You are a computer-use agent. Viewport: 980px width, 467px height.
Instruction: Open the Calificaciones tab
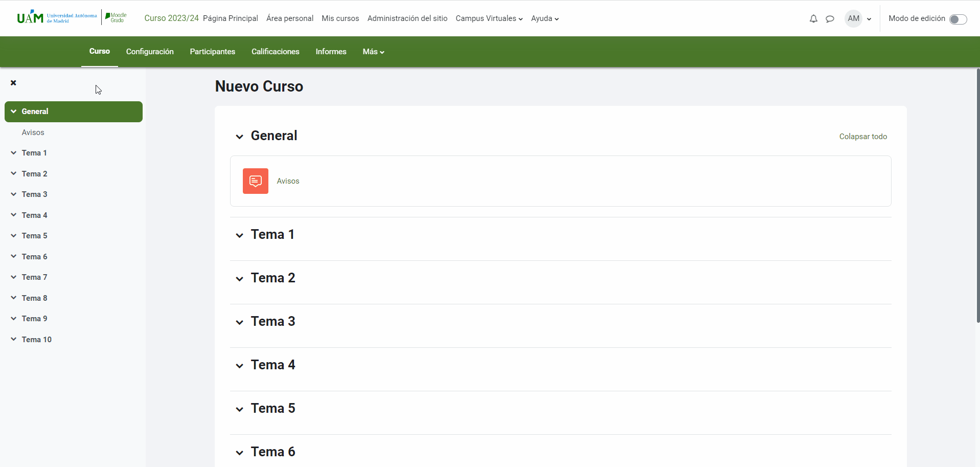(275, 52)
